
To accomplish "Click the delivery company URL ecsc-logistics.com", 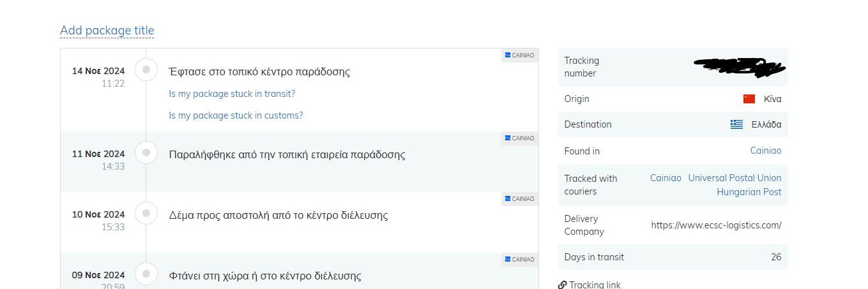I will click(717, 225).
